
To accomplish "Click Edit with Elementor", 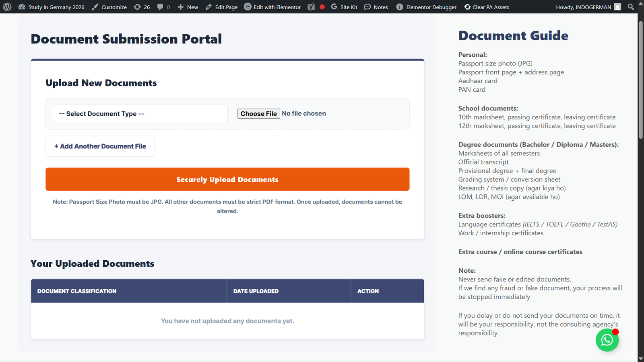I will coord(272,7).
